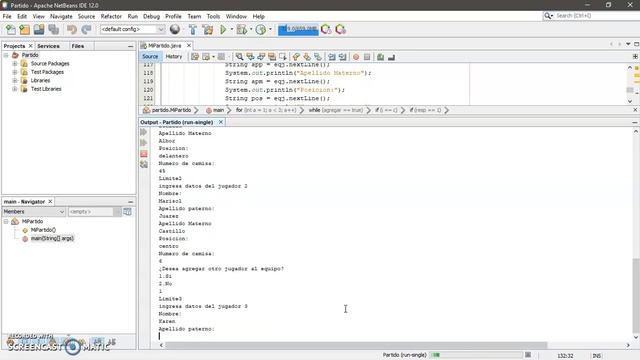This screenshot has height=360, width=640.
Task: Click the Find Next Occurrence icon
Action: (x=261, y=57)
